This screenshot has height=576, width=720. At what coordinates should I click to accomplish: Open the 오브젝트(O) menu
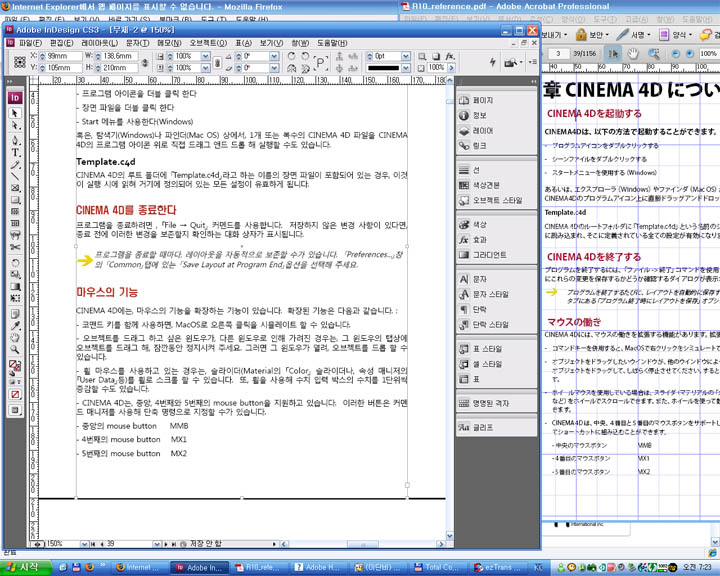click(208, 43)
